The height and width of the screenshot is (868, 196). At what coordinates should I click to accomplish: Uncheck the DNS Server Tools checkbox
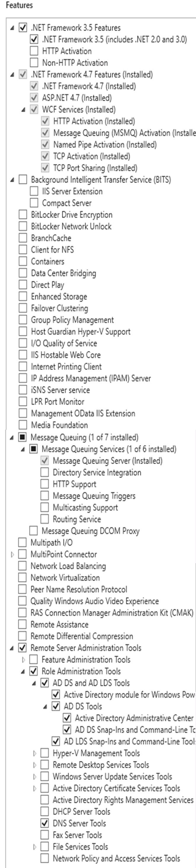(44, 823)
